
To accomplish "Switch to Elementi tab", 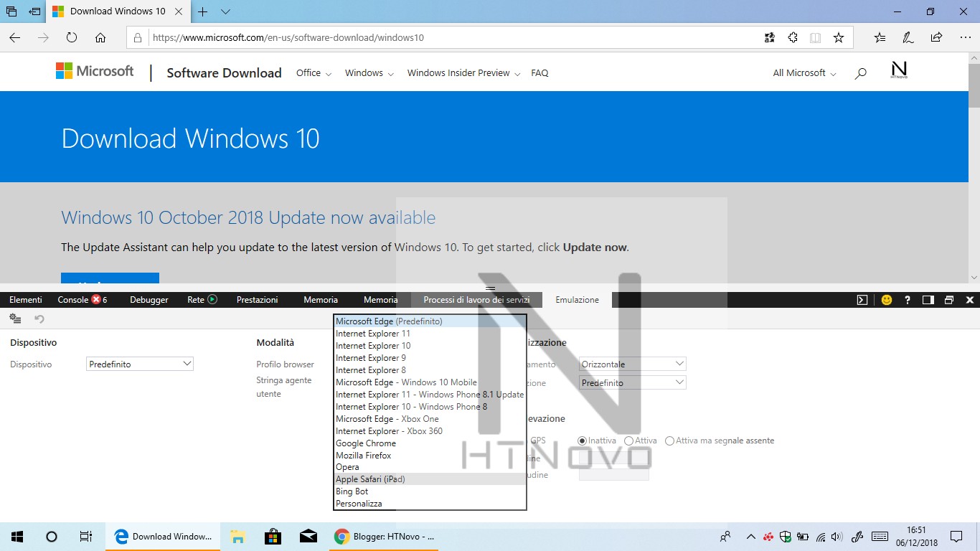I will 26,300.
